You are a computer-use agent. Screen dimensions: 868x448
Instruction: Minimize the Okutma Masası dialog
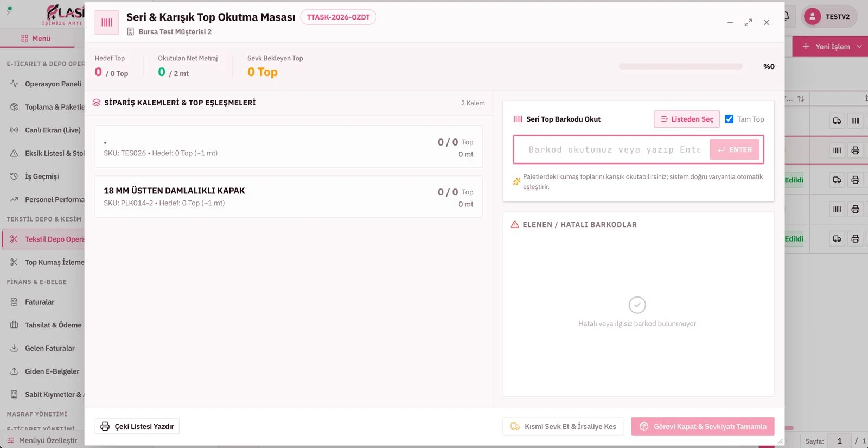pos(730,22)
